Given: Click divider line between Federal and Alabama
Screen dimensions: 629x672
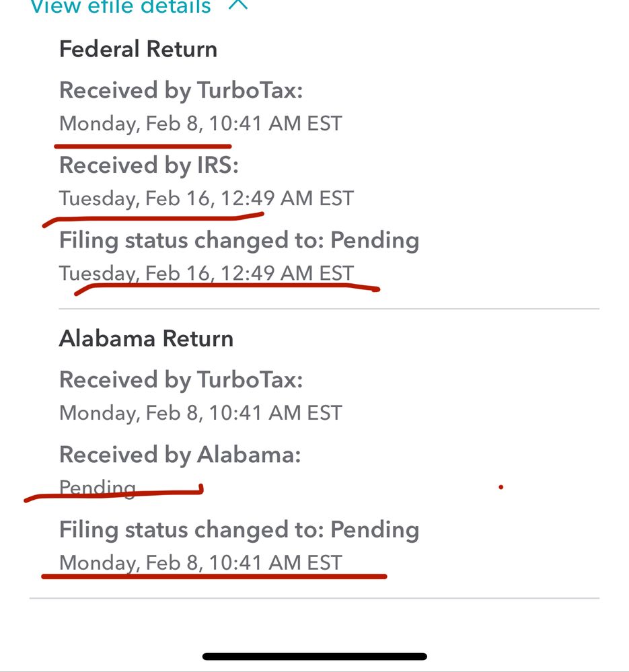Looking at the screenshot, I should click(329, 308).
